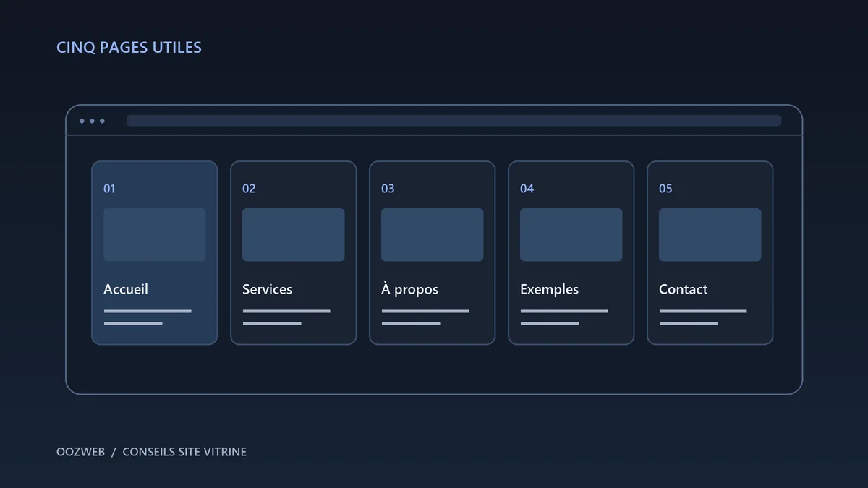Screen dimensions: 868x488
Task: Select the Services card title
Action: point(267,289)
